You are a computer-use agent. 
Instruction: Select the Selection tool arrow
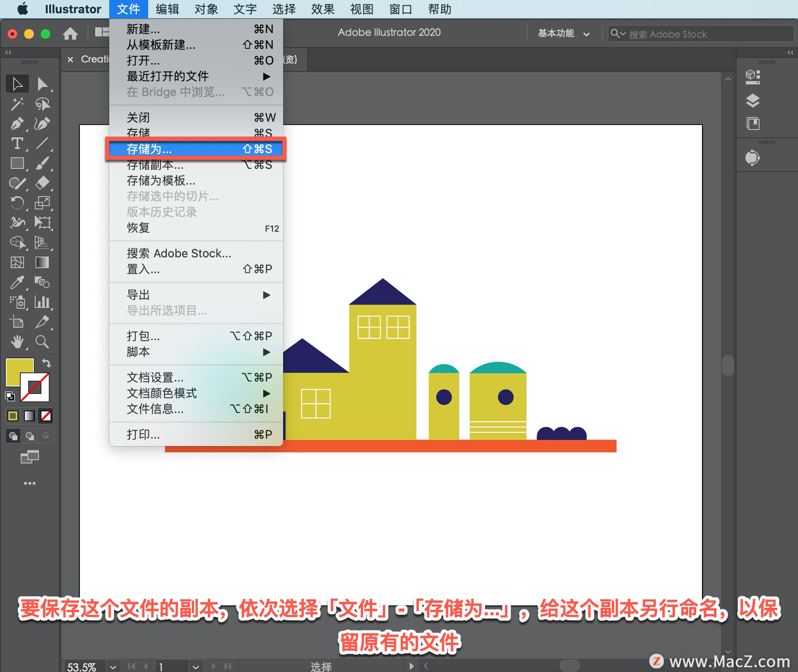(17, 84)
